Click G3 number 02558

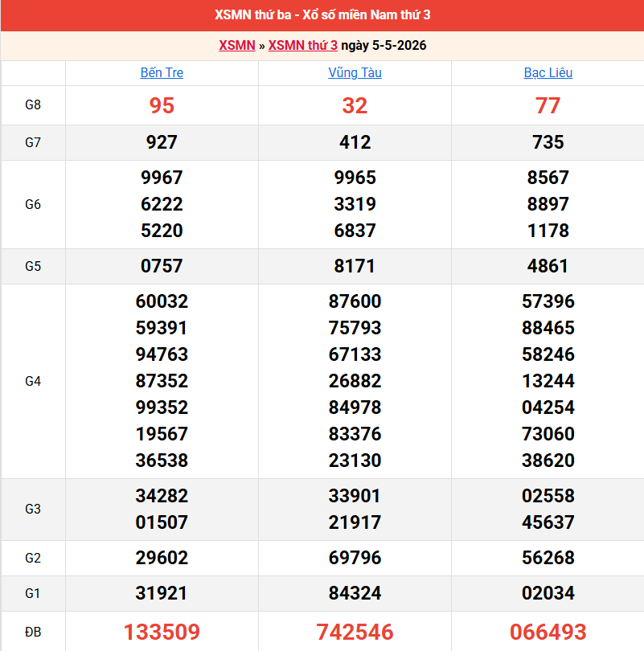point(548,496)
